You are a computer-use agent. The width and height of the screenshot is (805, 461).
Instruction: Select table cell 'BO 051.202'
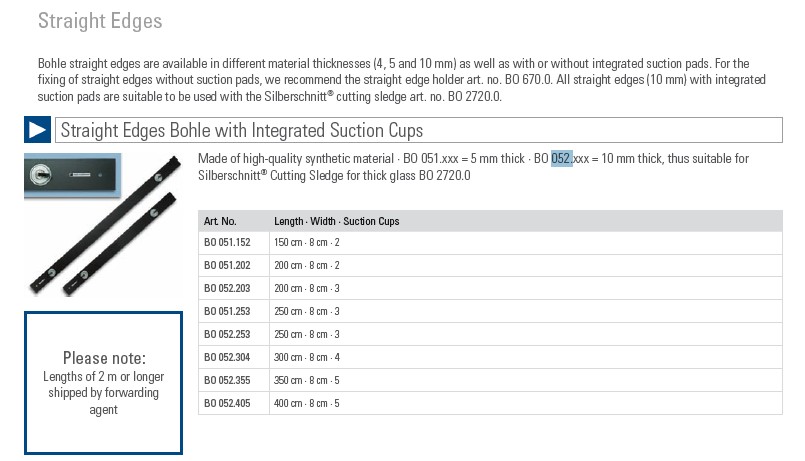(227, 265)
